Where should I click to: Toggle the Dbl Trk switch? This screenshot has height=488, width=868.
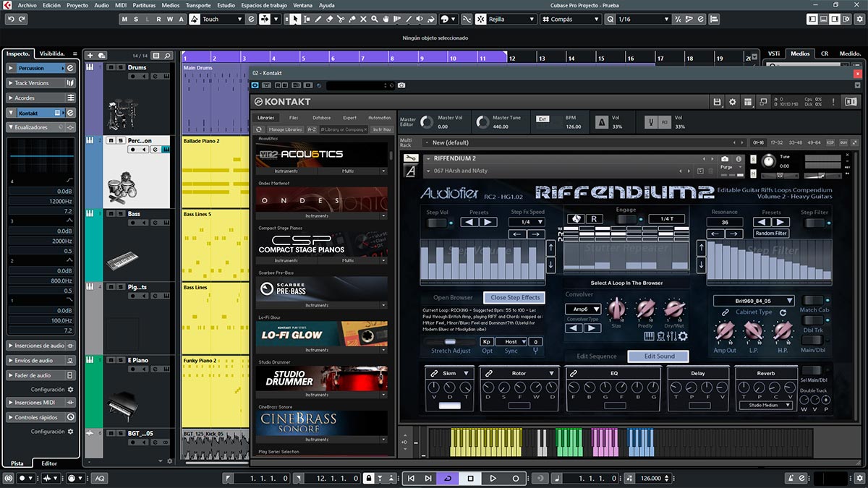(812, 320)
